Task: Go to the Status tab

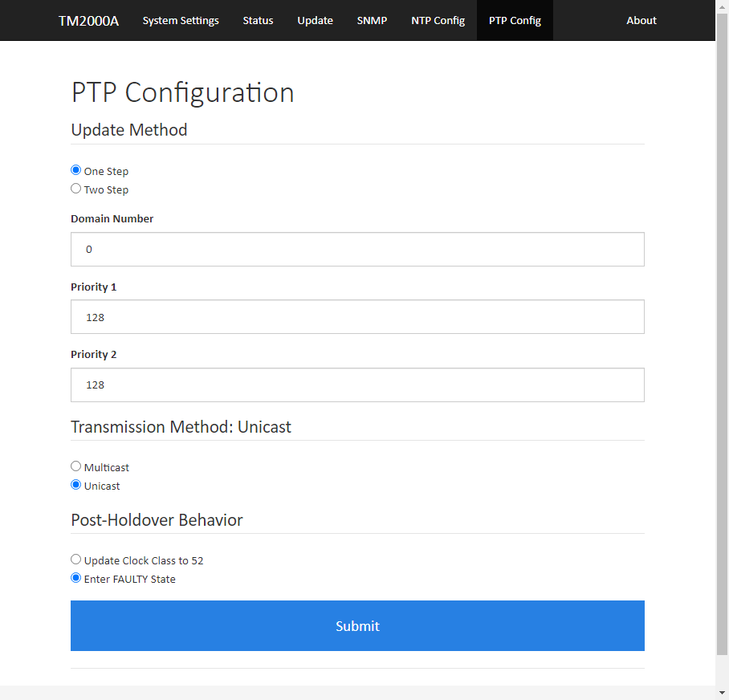Action: pos(258,20)
